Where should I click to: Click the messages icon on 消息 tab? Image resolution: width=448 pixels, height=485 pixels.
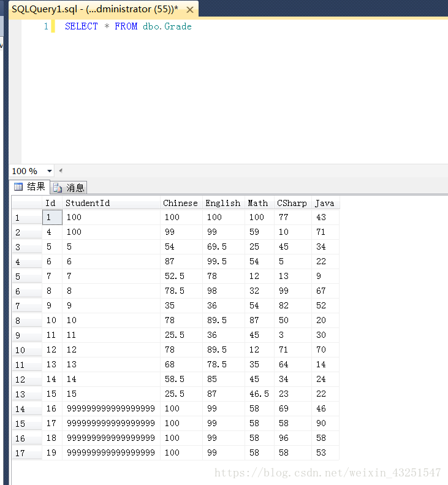pos(58,188)
